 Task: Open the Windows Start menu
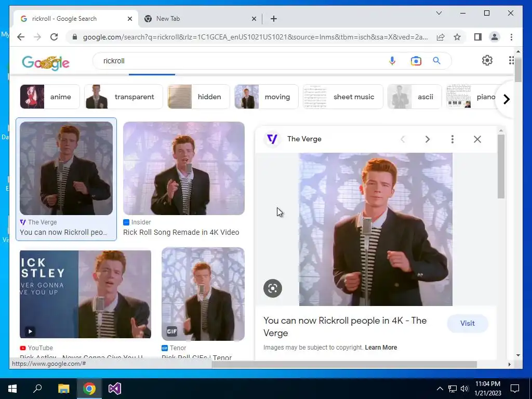[x=12, y=389]
